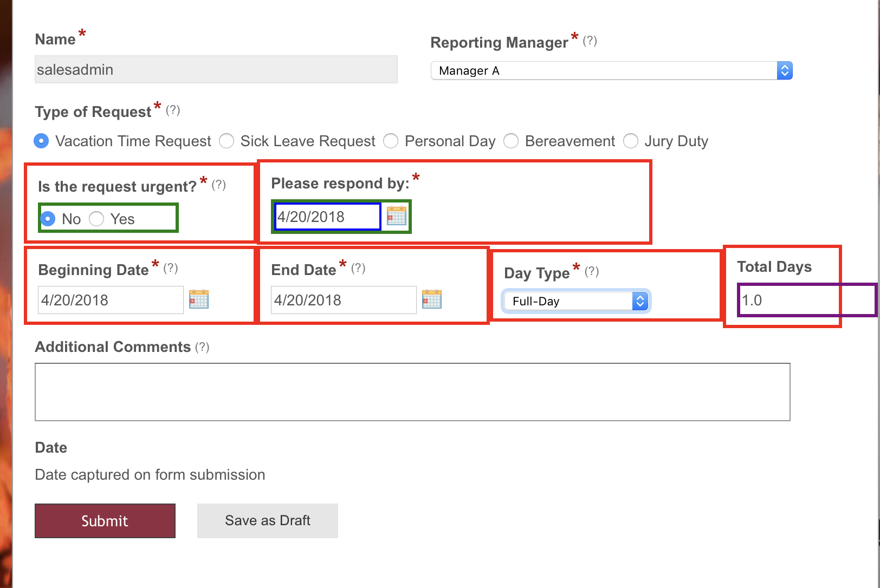Mark the request as urgent with Yes

point(97,219)
